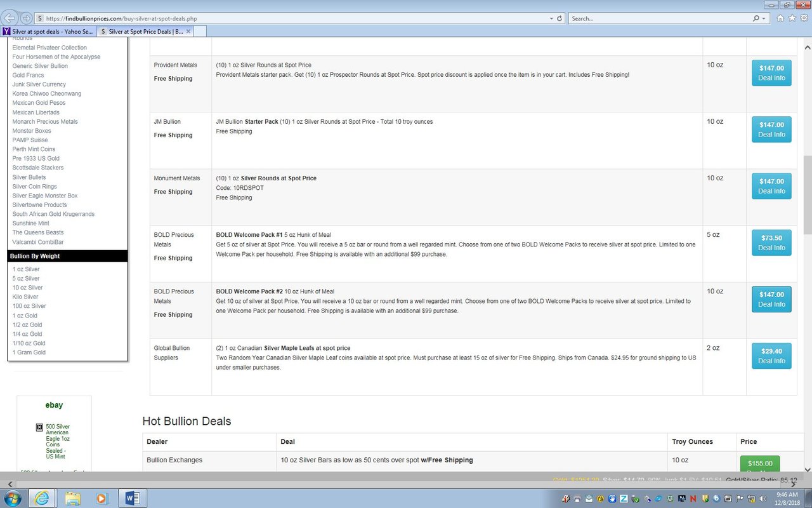Screen dimensions: 812x508
Task: Open Scottsdale Stackers link
Action: pyautogui.click(x=38, y=168)
